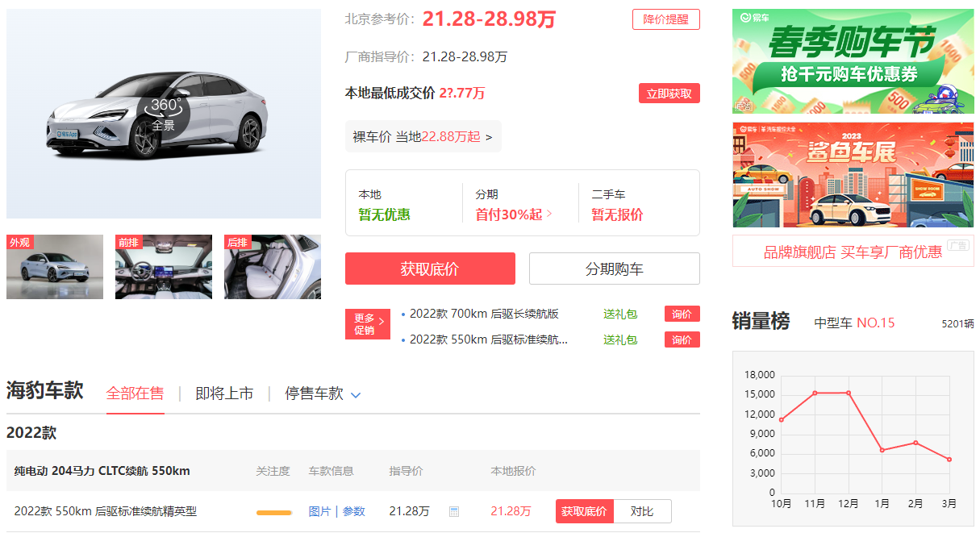Click the 降价提醒 button
The width and height of the screenshot is (980, 533).
click(665, 19)
